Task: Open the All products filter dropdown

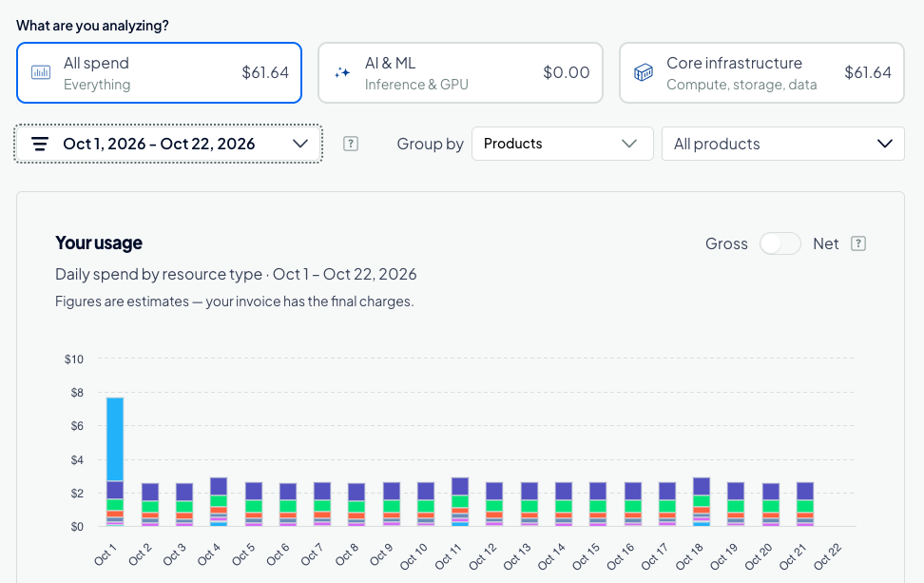Action: click(x=783, y=144)
